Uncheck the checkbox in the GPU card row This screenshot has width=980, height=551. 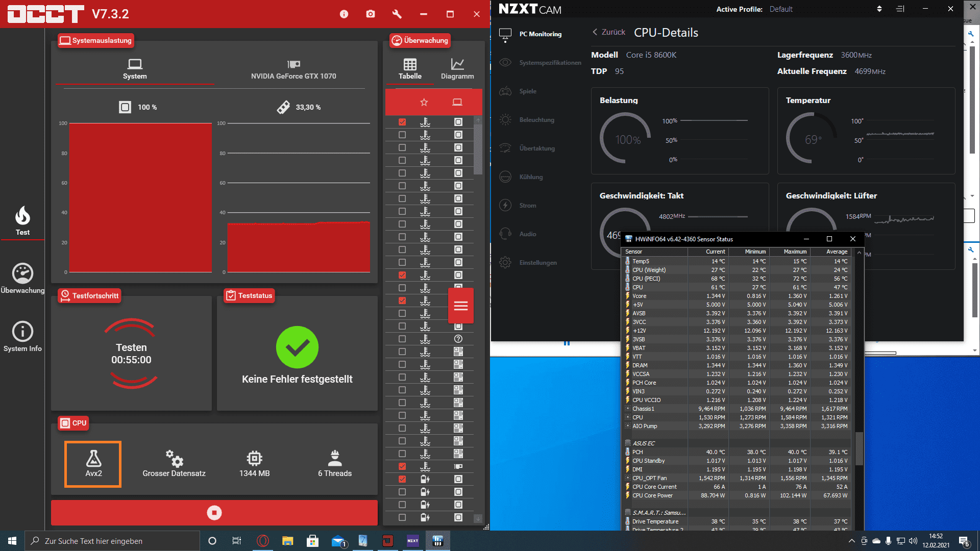pos(402,466)
